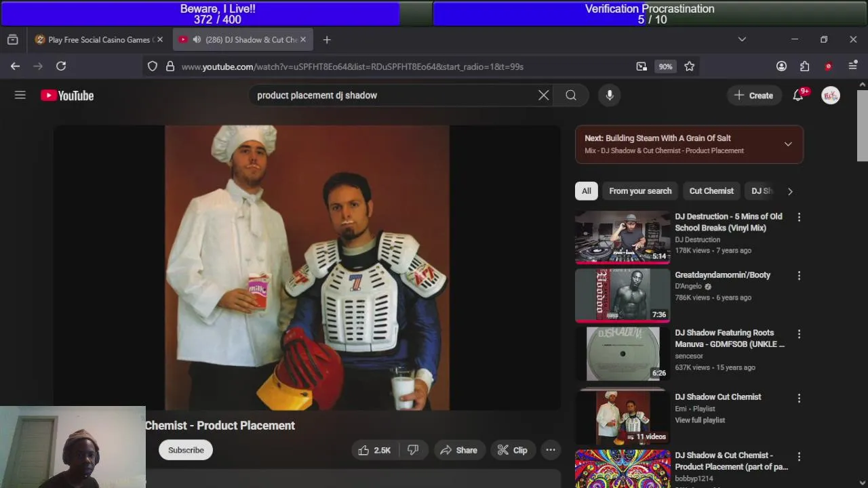Click the 'Verification Procrastination' overlay bar
The height and width of the screenshot is (488, 868).
click(x=650, y=14)
